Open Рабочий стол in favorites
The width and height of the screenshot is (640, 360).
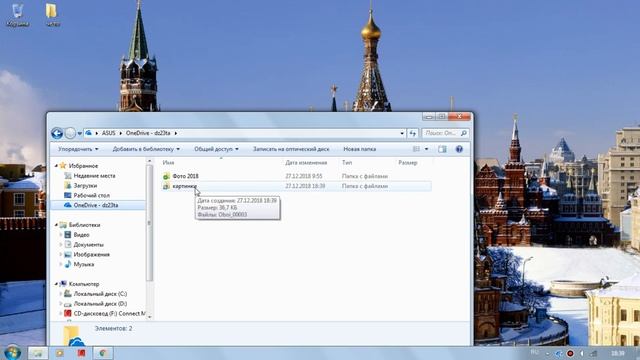click(x=91, y=195)
